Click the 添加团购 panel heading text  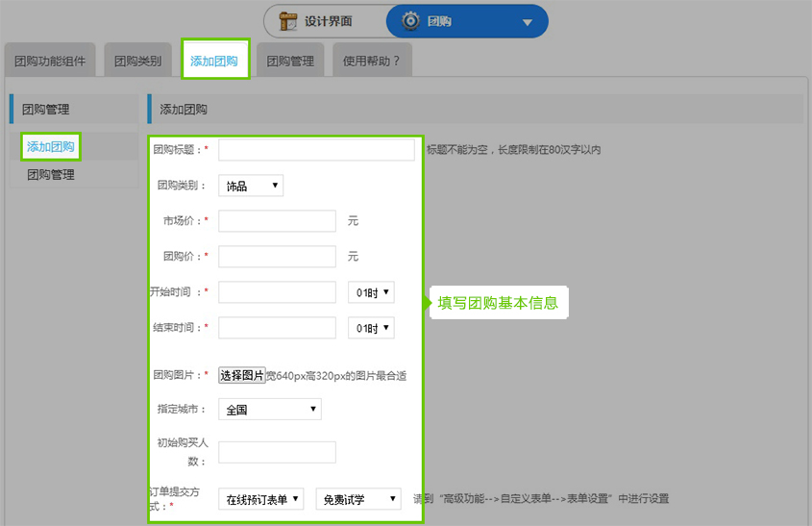(x=184, y=110)
